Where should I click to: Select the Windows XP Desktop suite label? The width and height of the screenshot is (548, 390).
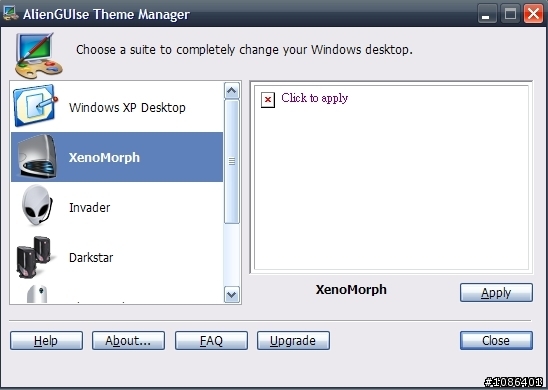(127, 108)
